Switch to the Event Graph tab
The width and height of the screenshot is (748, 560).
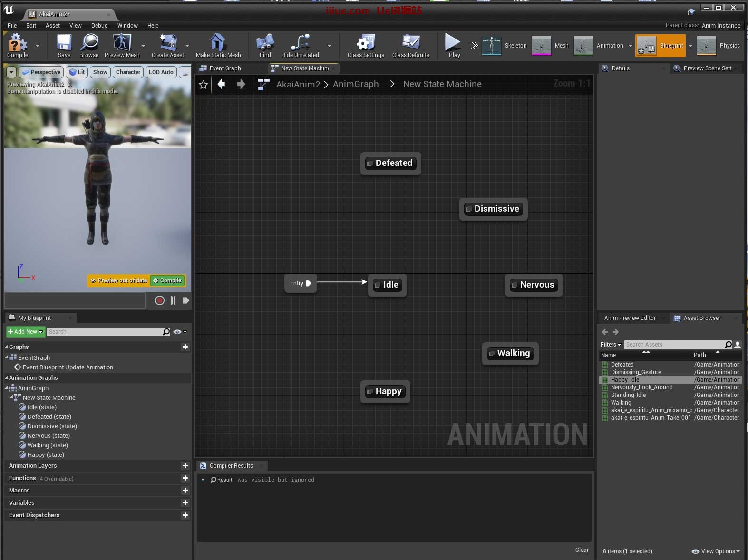pyautogui.click(x=225, y=68)
